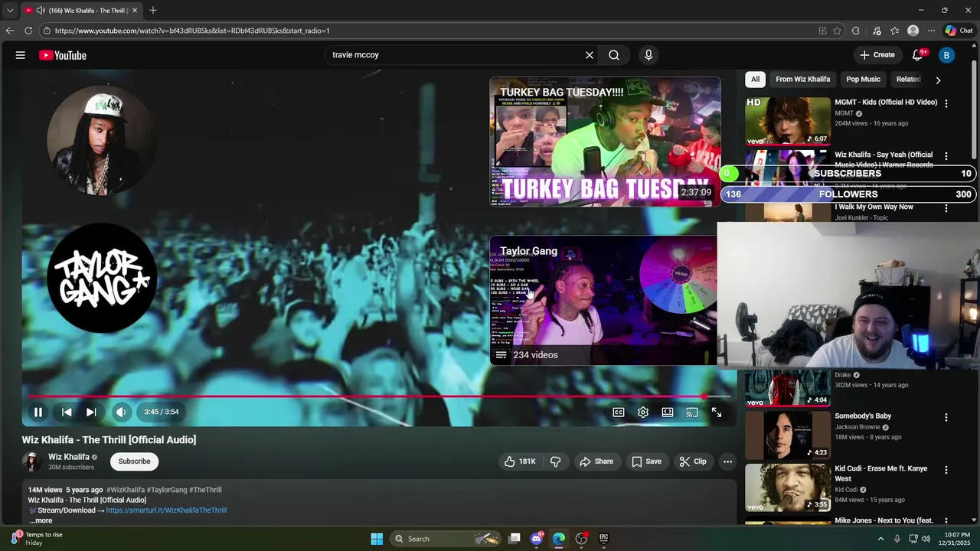Open a new browser tab

coord(153,10)
